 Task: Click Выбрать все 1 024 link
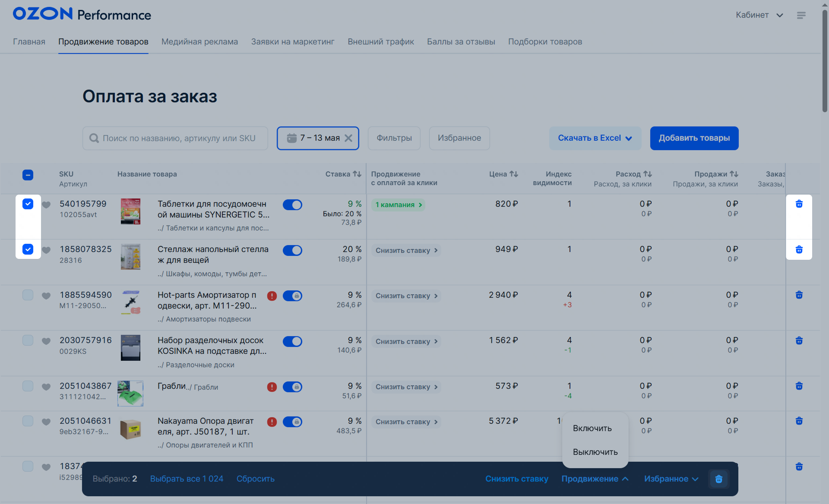click(x=187, y=479)
